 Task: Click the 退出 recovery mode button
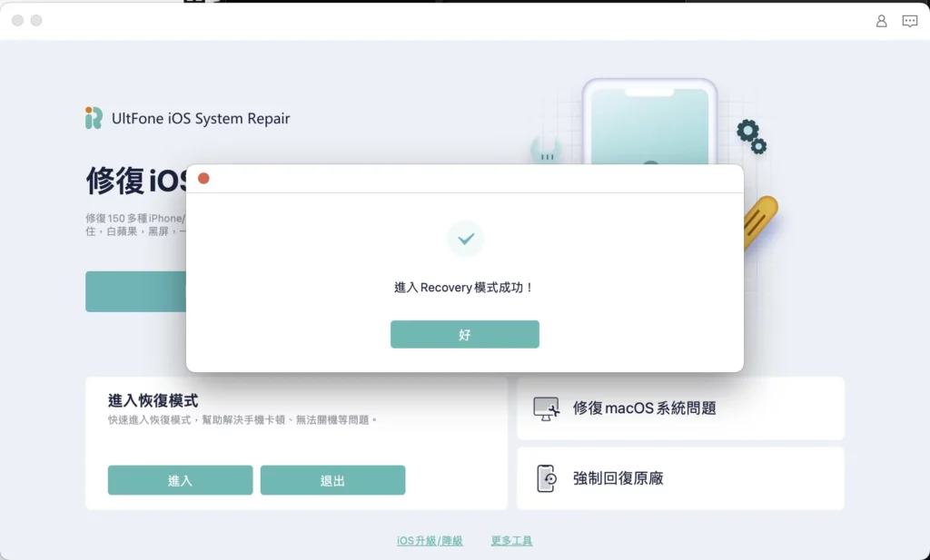point(332,480)
